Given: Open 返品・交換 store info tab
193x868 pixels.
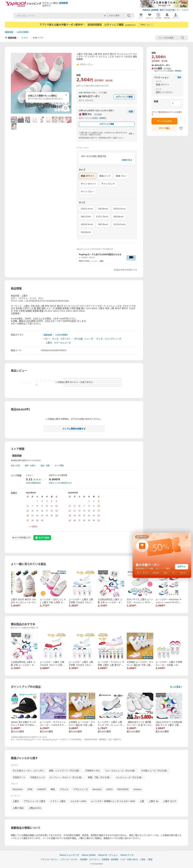Looking at the screenshot, I should pos(45,465).
